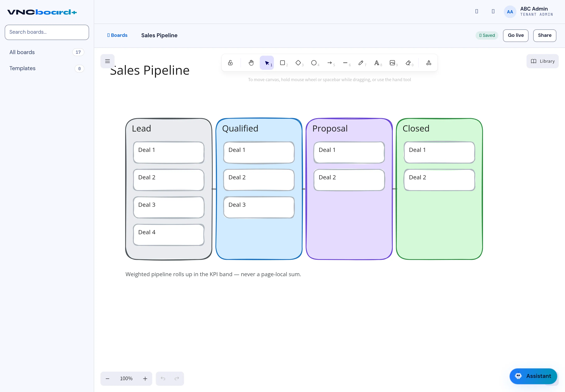Select the Proposal column heading

[330, 128]
